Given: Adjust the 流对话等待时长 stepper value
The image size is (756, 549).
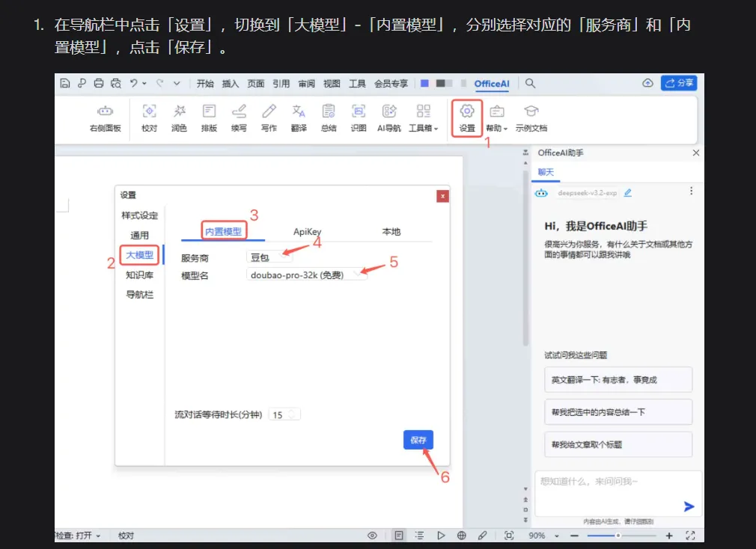Looking at the screenshot, I should 291,414.
